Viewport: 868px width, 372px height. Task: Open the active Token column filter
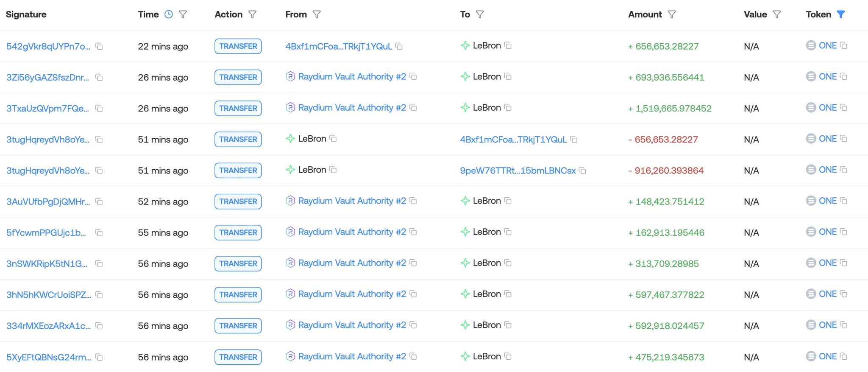(841, 14)
